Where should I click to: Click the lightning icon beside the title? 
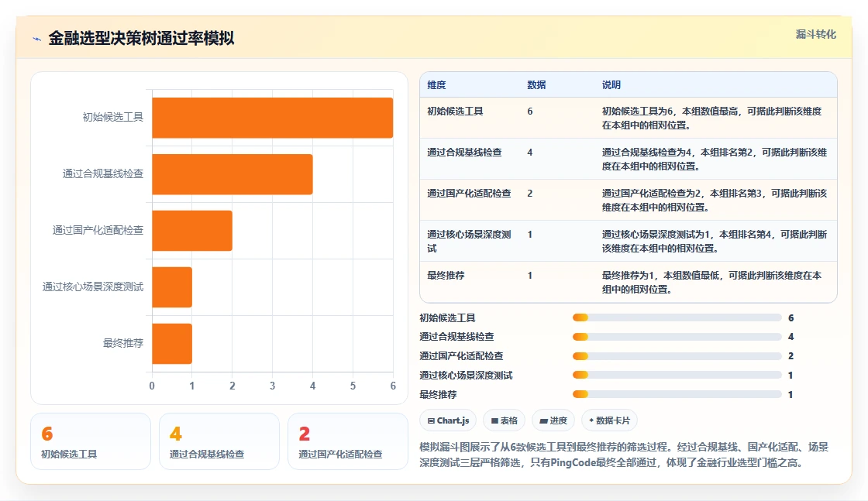point(37,39)
